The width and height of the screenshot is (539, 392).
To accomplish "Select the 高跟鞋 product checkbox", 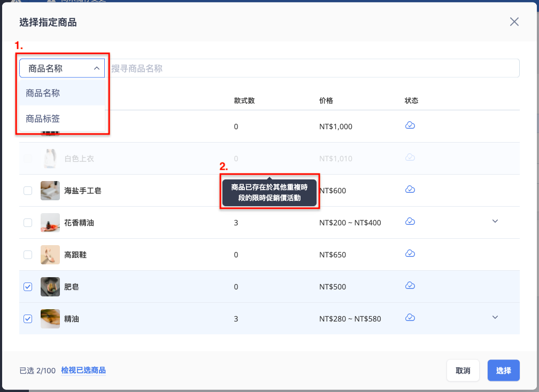I will coord(28,255).
